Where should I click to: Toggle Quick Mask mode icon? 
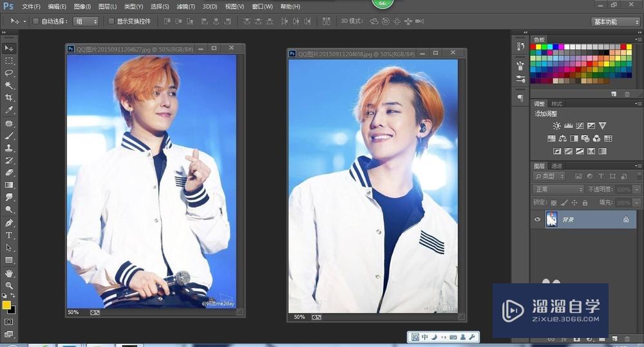(x=8, y=322)
